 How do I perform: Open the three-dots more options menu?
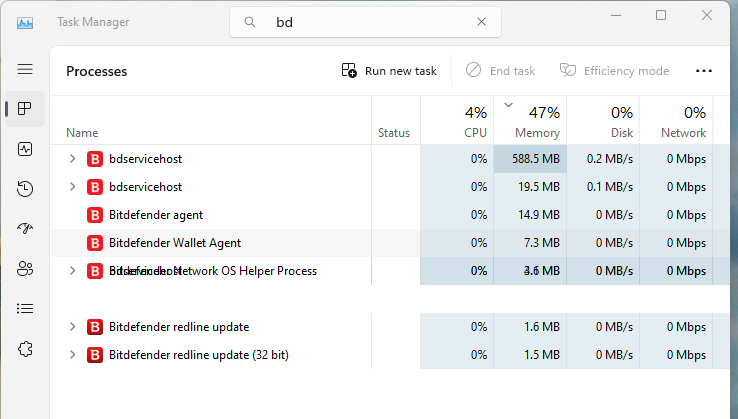coord(704,71)
